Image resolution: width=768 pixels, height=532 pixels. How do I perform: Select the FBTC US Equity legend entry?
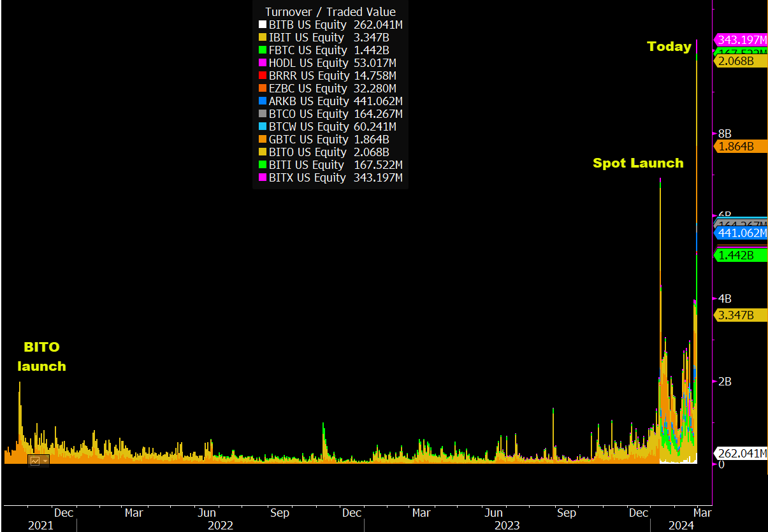(307, 50)
